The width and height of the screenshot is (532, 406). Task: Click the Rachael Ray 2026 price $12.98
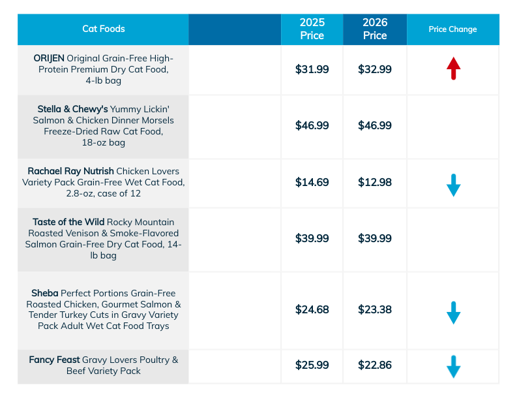pyautogui.click(x=375, y=182)
